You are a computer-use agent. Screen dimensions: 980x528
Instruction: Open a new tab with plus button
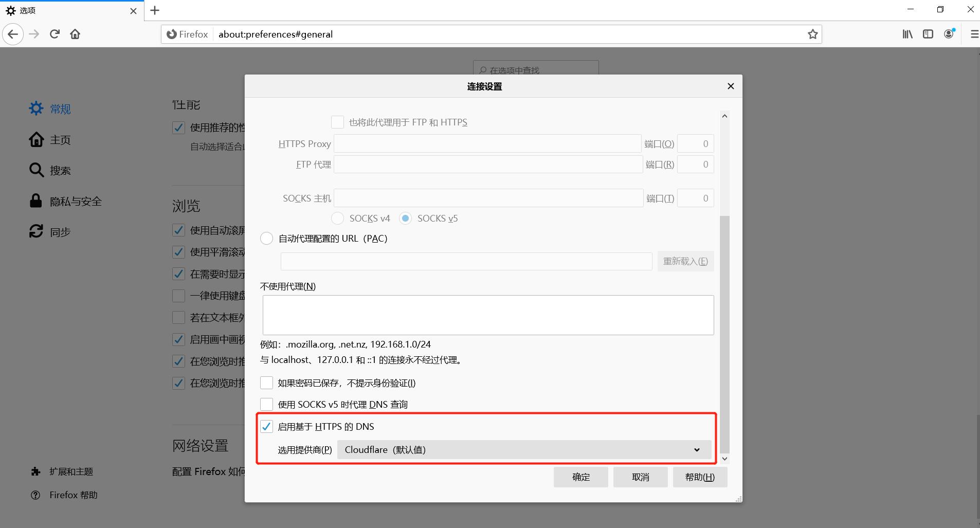[155, 10]
